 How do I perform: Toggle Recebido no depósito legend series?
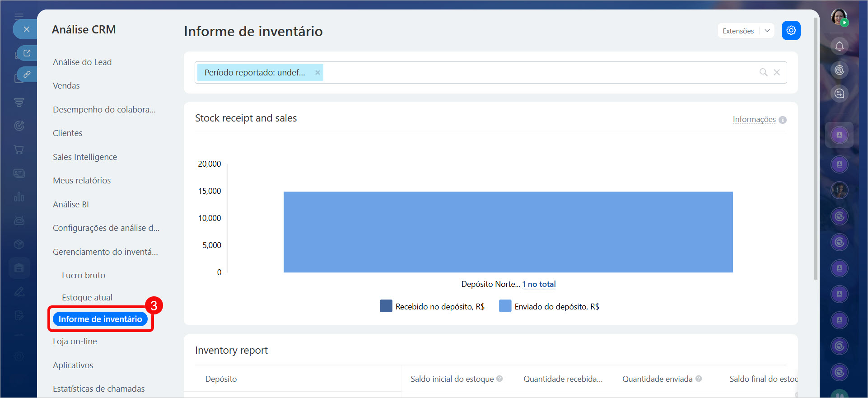pyautogui.click(x=432, y=306)
